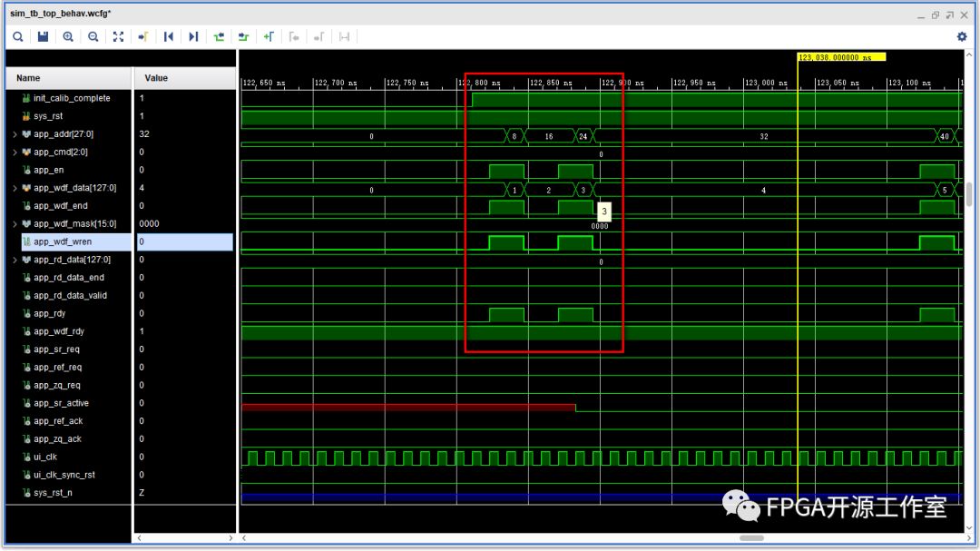Expand the app_rd_data[127:0] bus
This screenshot has width=980, height=551.
click(x=14, y=260)
